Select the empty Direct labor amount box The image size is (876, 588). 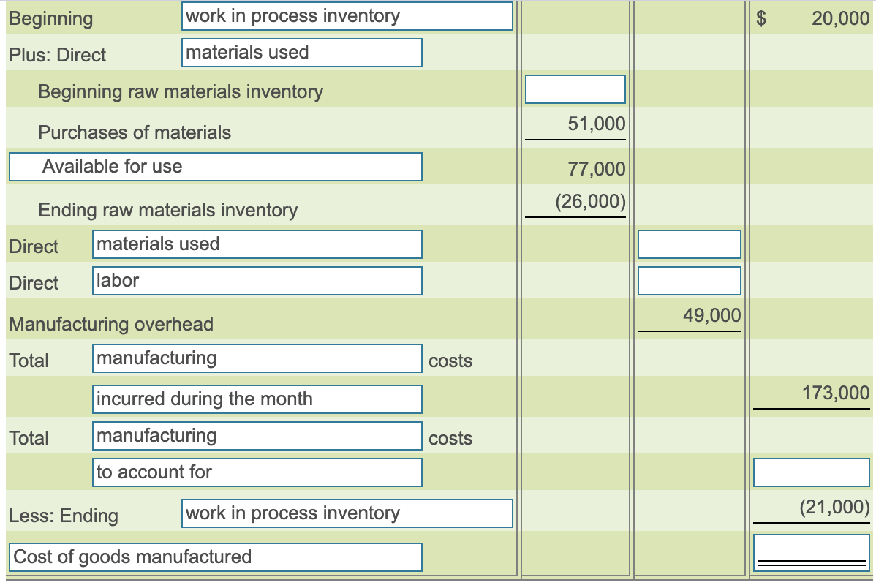pos(689,280)
